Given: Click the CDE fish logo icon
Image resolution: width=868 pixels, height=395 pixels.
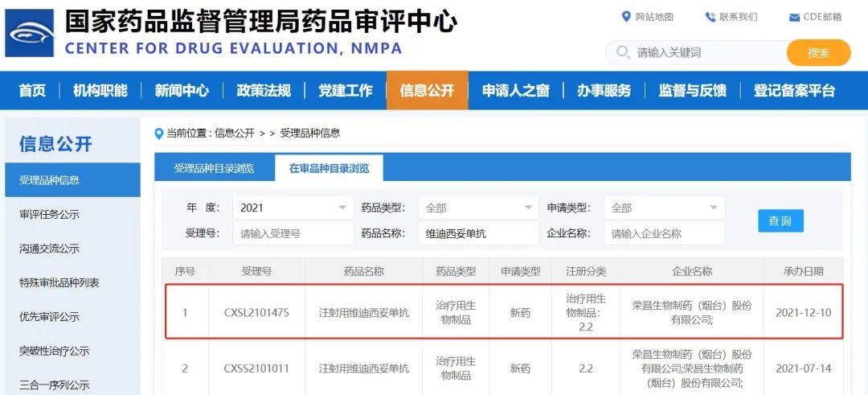Looking at the screenshot, I should [x=30, y=33].
